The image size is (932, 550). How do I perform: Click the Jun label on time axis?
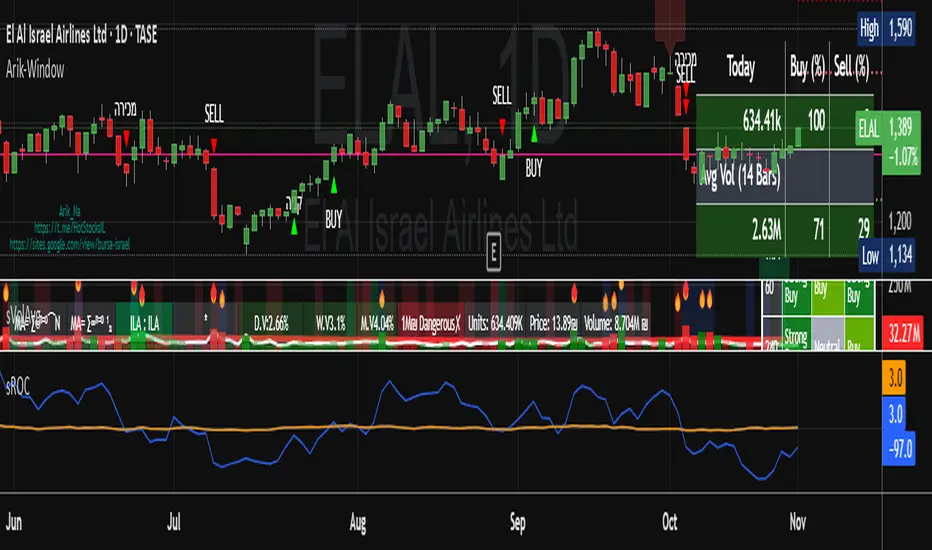14,522
